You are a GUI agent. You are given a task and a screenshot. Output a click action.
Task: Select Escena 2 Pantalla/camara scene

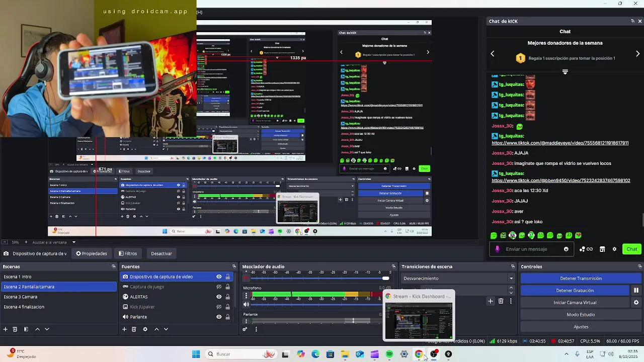click(58, 287)
